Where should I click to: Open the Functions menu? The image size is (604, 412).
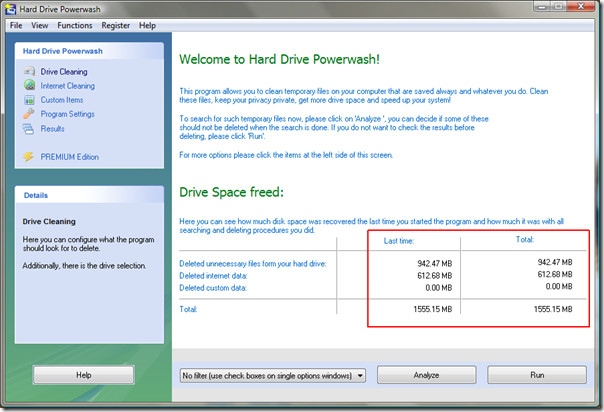click(x=75, y=25)
